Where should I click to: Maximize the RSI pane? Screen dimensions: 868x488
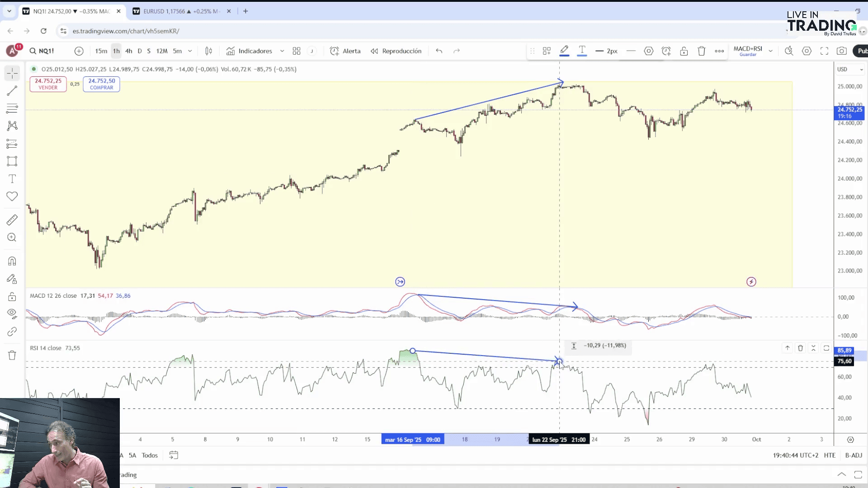[x=826, y=348]
